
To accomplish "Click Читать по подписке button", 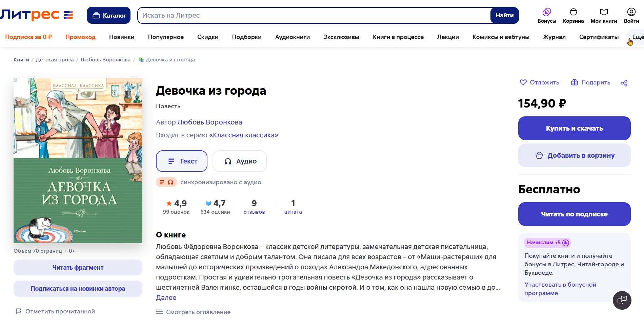I will 575,214.
